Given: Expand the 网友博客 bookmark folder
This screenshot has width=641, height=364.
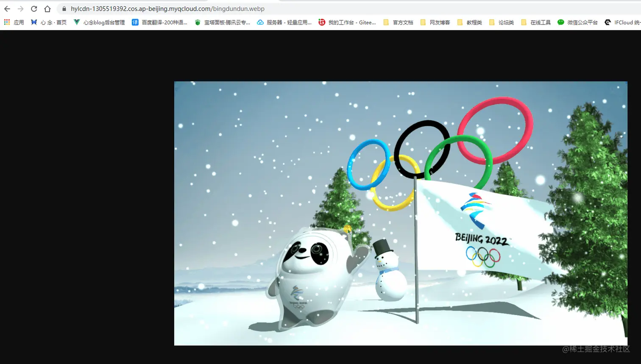Looking at the screenshot, I should pyautogui.click(x=435, y=22).
